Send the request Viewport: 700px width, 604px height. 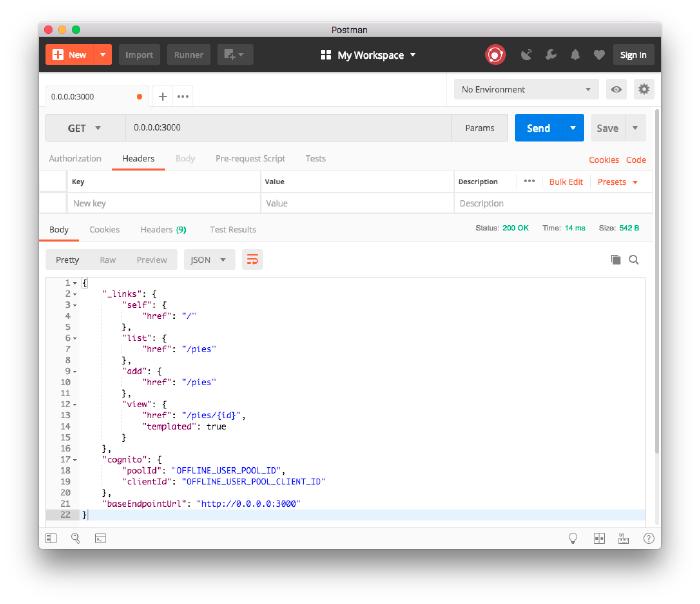(538, 128)
